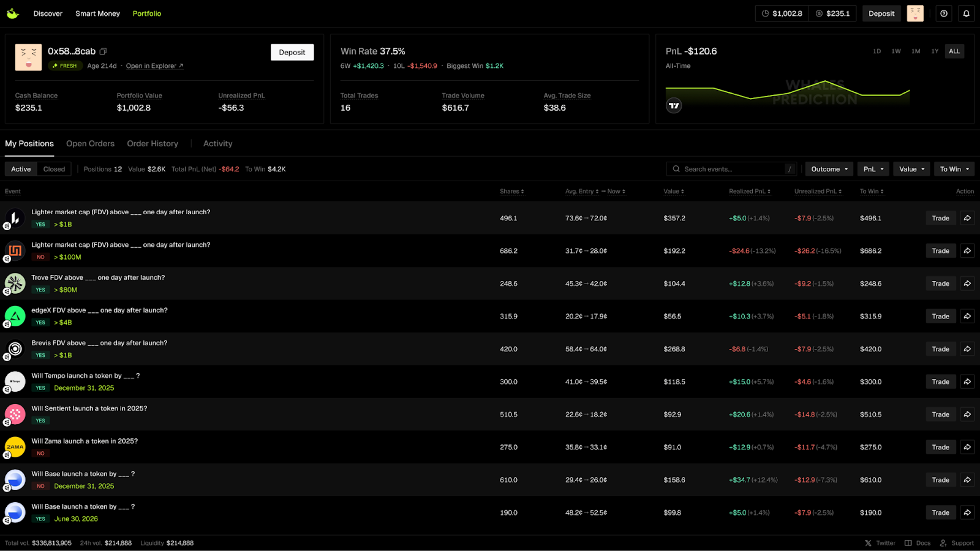Expand the Outcome filter dropdown
The image size is (980, 551).
tap(829, 169)
